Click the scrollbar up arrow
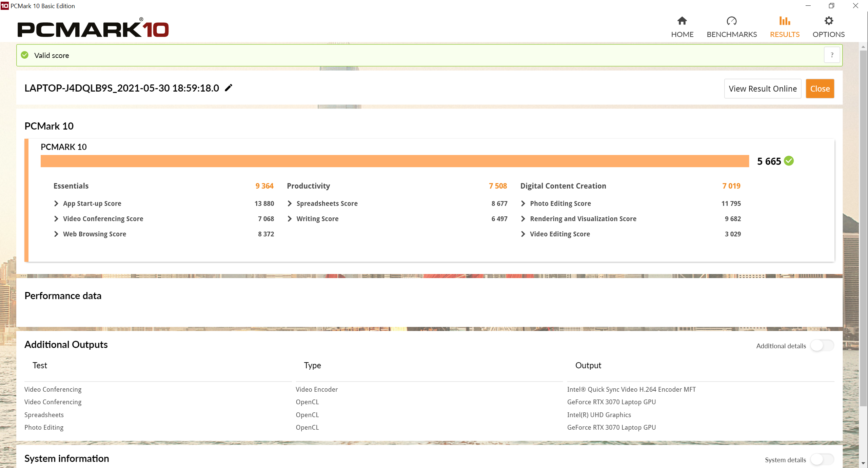This screenshot has height=468, width=868. (863, 47)
